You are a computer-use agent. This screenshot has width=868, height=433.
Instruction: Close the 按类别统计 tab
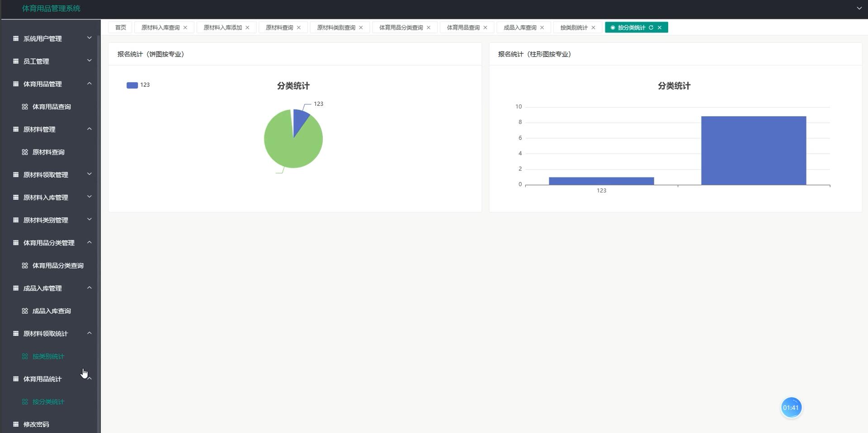pyautogui.click(x=594, y=27)
